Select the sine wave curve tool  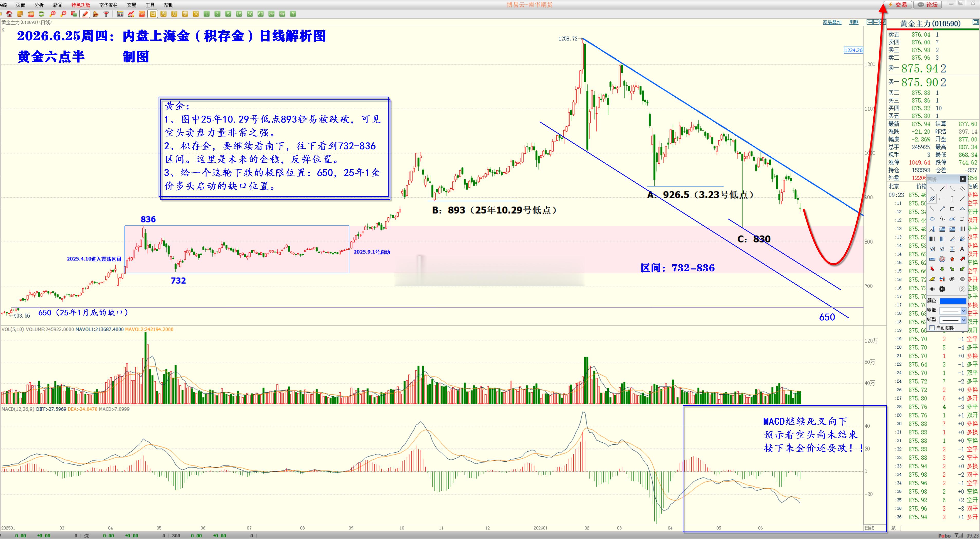click(x=942, y=219)
